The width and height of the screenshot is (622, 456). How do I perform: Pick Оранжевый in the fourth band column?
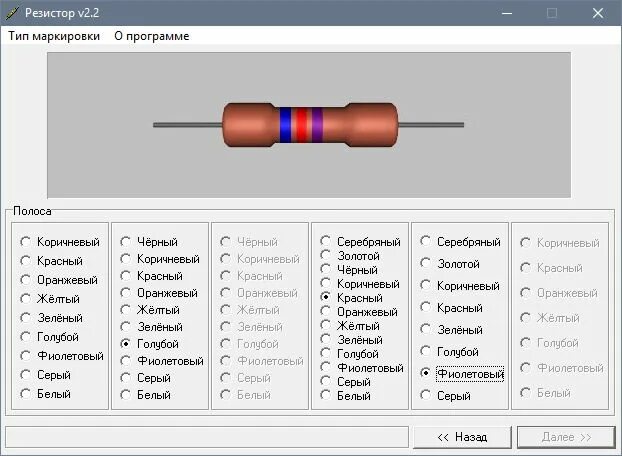359,312
